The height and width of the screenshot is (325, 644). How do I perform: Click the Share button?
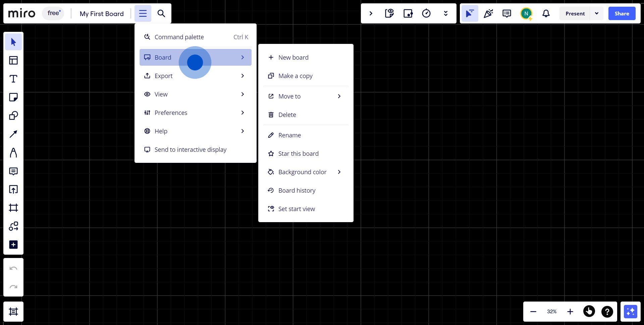coord(622,13)
